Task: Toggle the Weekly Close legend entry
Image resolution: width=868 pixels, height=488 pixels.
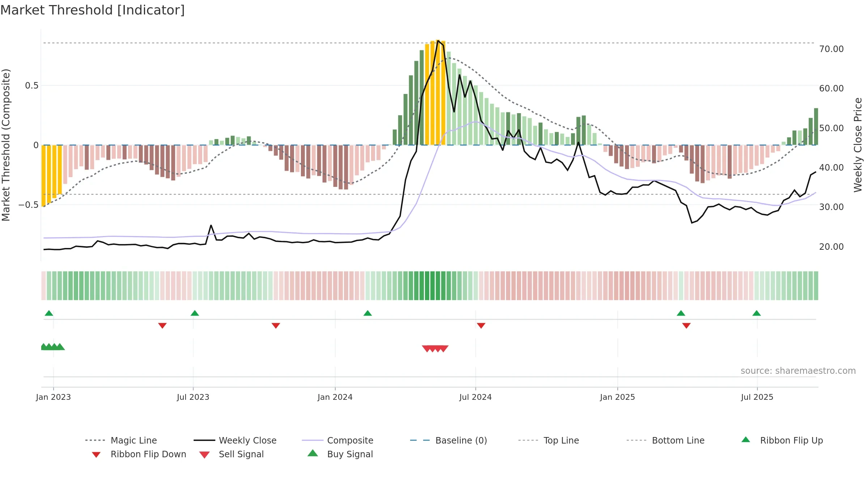Action: [x=235, y=440]
